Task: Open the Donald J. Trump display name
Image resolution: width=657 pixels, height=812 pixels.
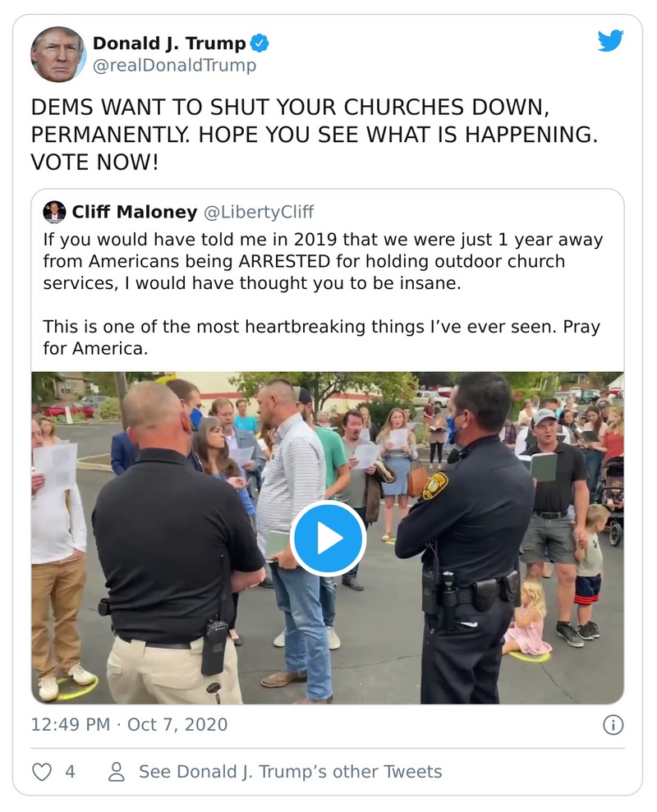Action: (x=169, y=44)
